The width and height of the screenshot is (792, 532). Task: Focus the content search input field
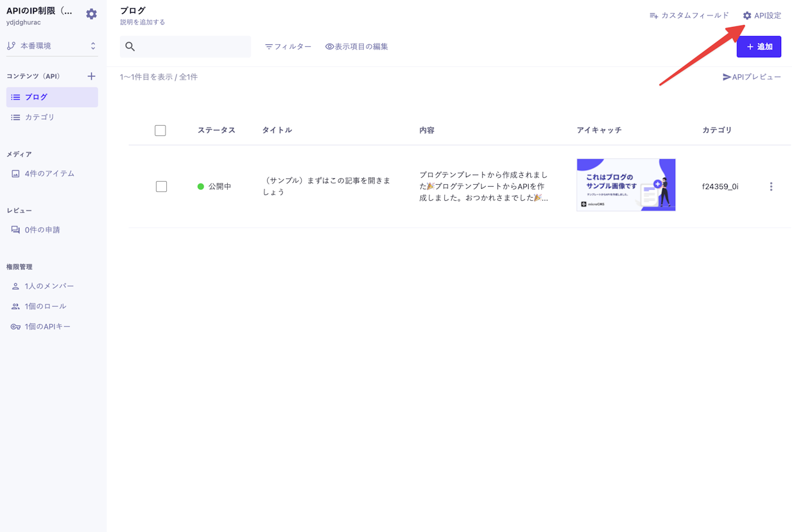tap(193, 47)
